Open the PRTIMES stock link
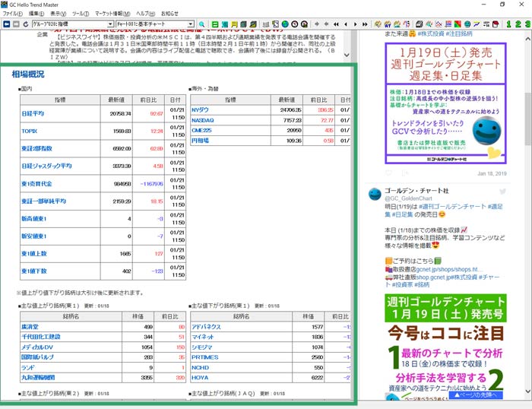 tap(205, 357)
